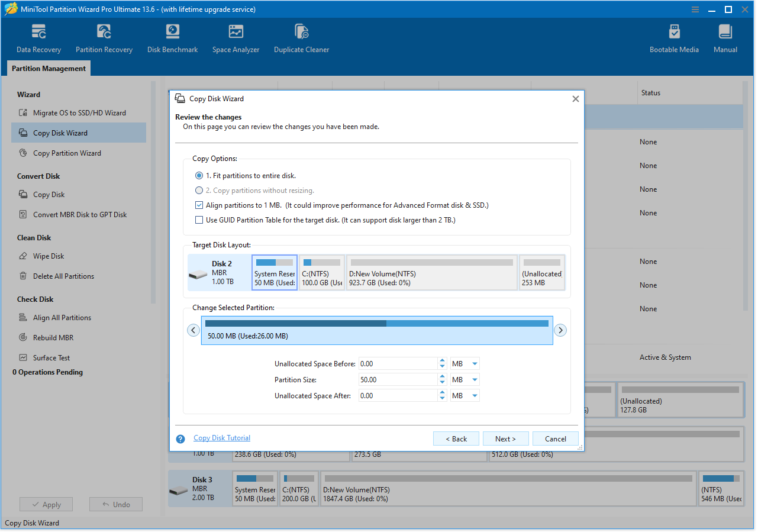Open Data Recovery tool
Screen dimensions: 758x532
pos(38,39)
